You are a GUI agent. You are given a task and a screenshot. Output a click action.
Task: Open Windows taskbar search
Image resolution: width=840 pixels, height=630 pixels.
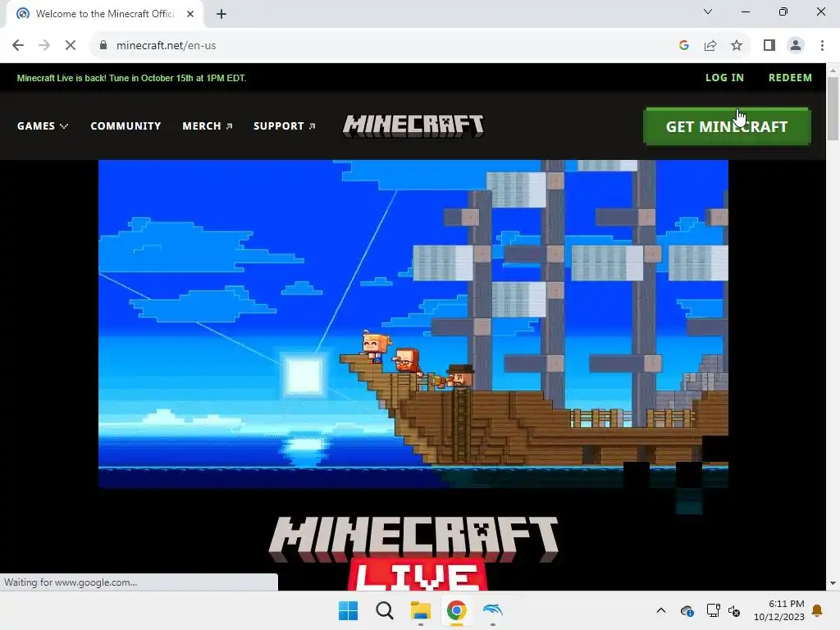point(384,610)
